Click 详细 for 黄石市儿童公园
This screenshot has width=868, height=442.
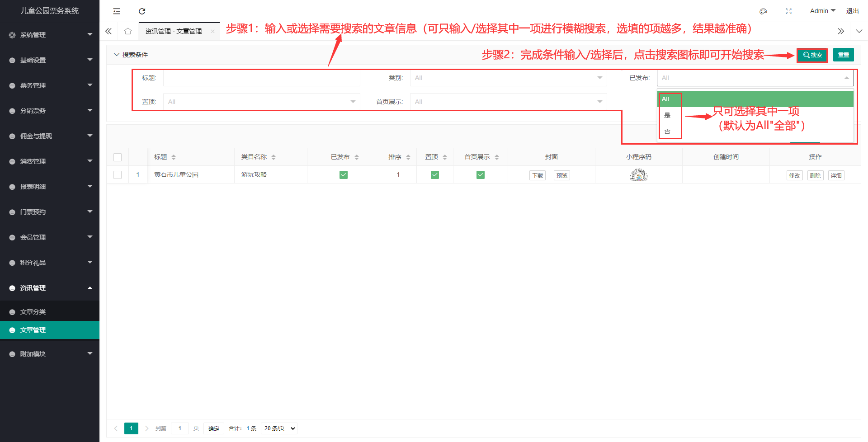[836, 175]
